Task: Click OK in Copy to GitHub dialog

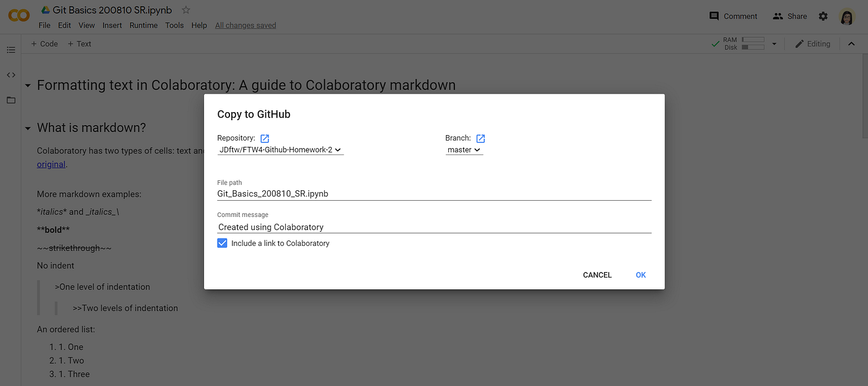Action: coord(640,274)
